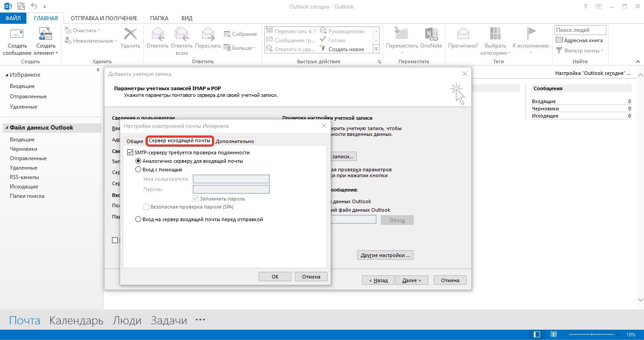Screen dimensions: 644x340
Task: Click the more navigation options ellipsis
Action: coord(200,320)
